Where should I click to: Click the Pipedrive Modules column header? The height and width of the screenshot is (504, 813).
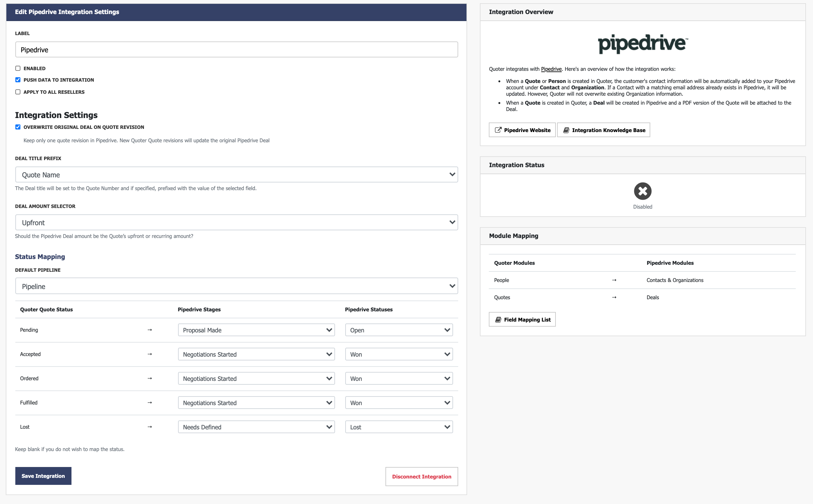point(670,263)
